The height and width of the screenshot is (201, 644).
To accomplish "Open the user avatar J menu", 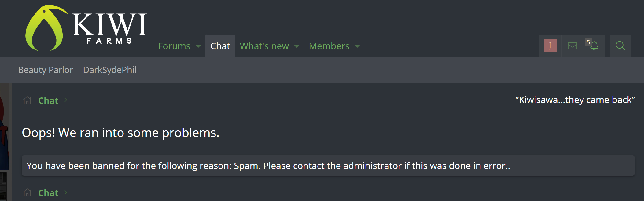I will pyautogui.click(x=550, y=46).
